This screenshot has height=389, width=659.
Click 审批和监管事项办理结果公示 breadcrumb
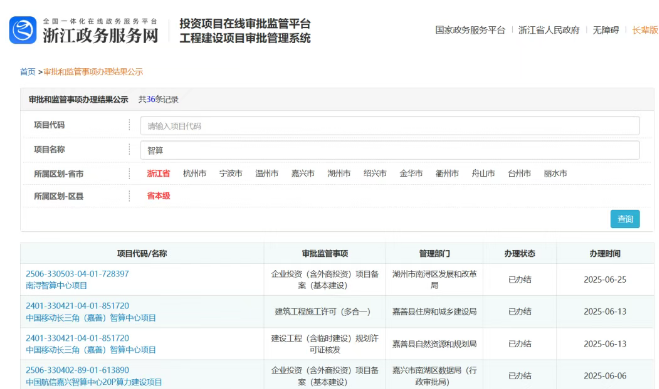pos(93,72)
